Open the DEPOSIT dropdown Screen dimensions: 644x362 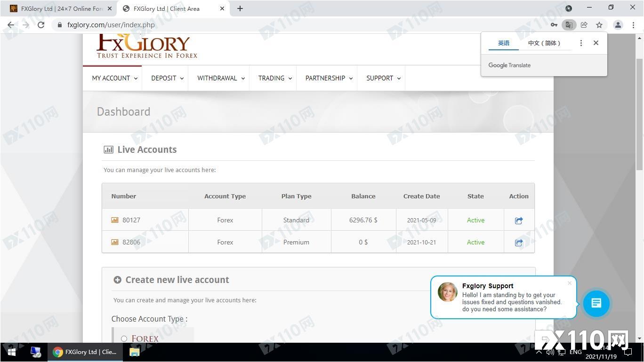pyautogui.click(x=167, y=78)
